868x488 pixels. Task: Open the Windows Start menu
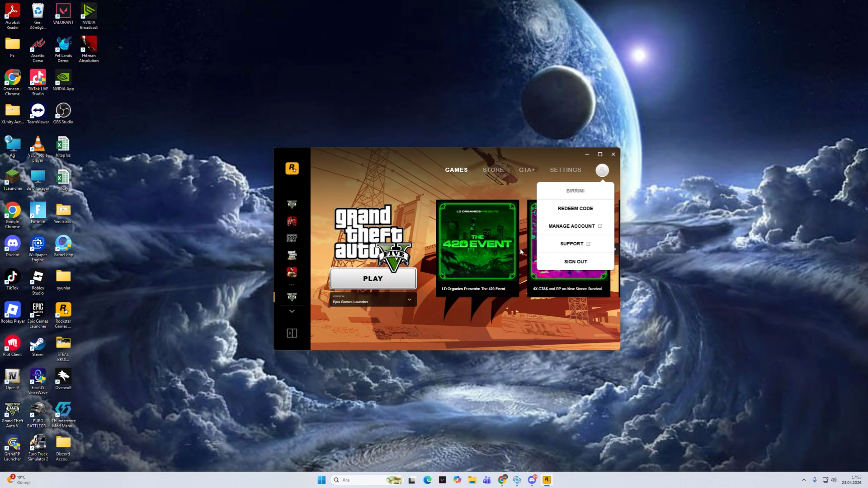322,480
